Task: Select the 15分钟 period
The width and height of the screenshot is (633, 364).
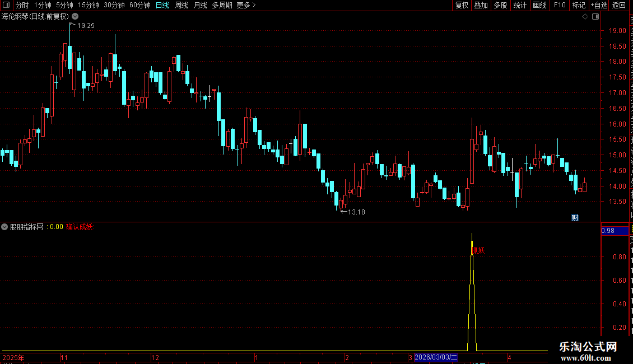Action: 89,5
